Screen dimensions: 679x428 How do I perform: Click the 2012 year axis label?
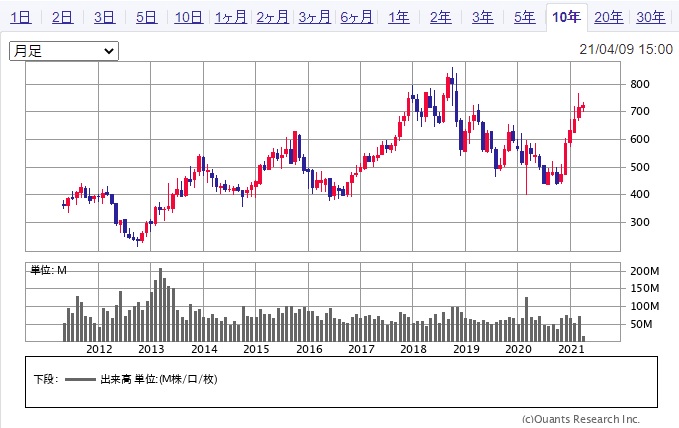click(x=99, y=349)
